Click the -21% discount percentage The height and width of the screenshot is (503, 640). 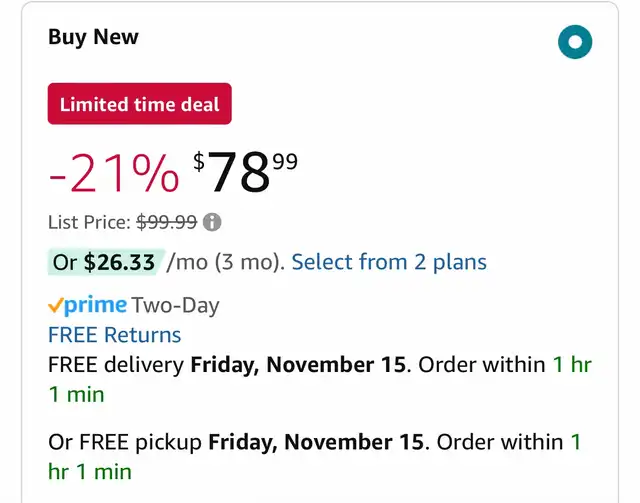click(x=114, y=173)
